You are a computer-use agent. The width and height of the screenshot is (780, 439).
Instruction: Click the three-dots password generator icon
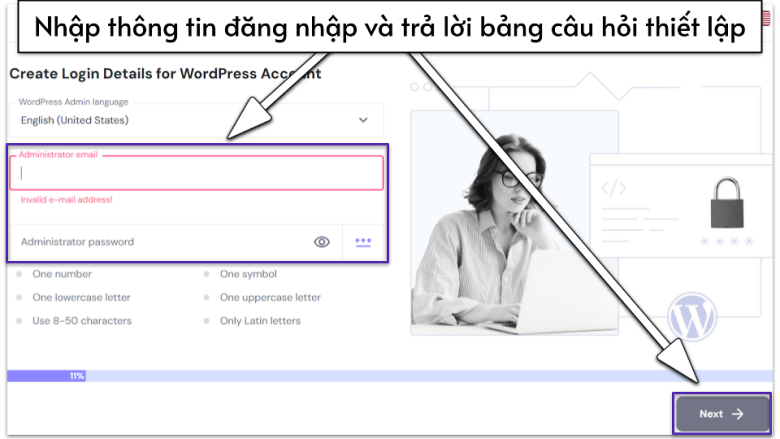(x=363, y=242)
